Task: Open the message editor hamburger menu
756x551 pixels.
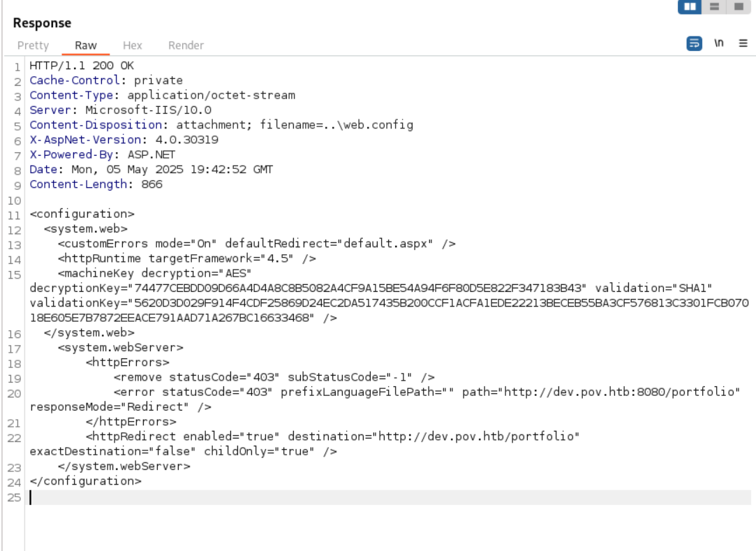Action: click(x=741, y=44)
